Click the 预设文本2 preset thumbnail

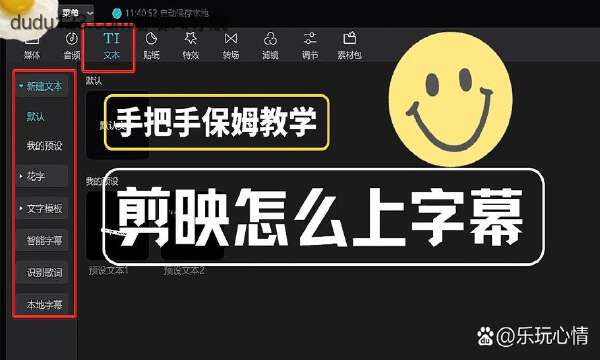pos(192,226)
